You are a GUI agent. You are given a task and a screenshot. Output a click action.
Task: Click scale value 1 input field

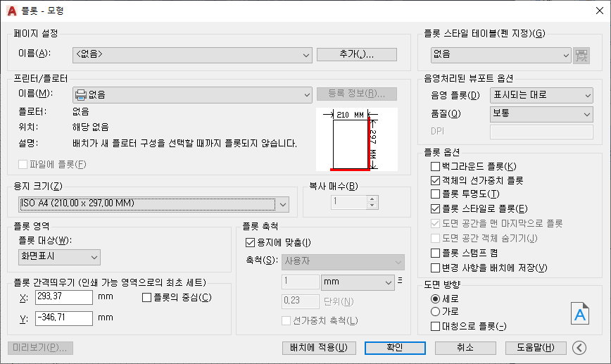301,282
